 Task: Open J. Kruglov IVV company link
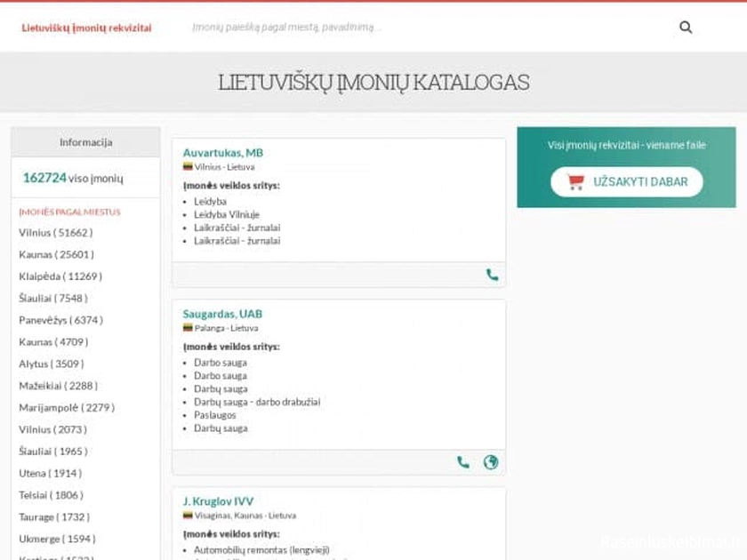coord(218,501)
